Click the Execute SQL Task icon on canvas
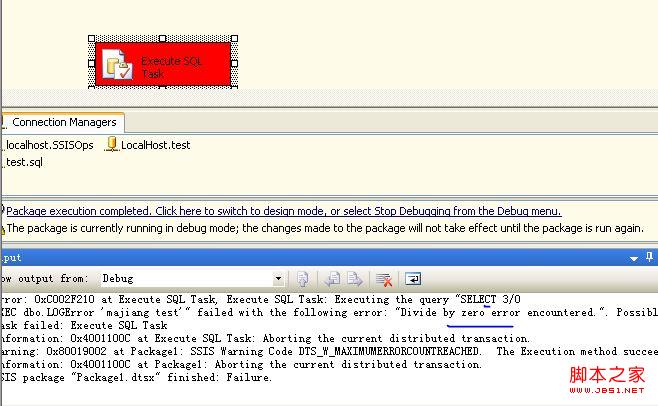The width and height of the screenshot is (658, 406). pyautogui.click(x=119, y=65)
